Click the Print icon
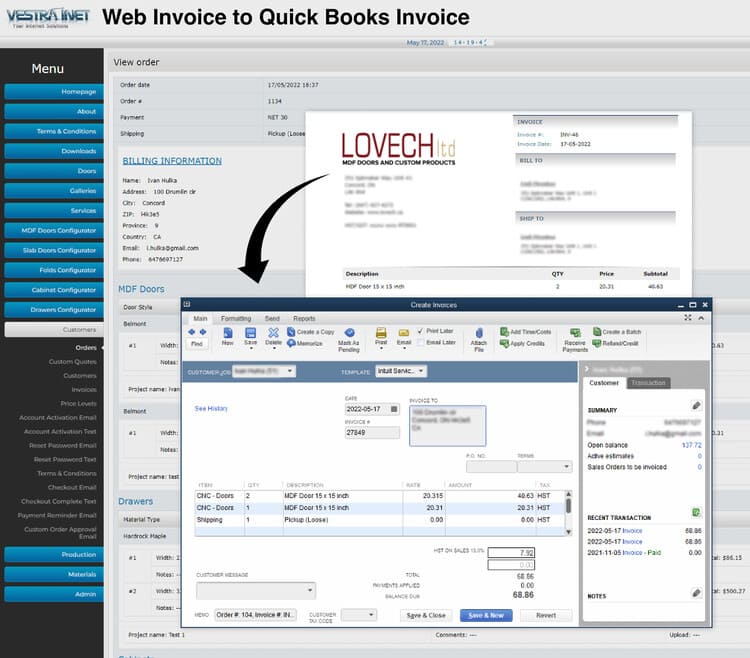This screenshot has height=658, width=750. (x=381, y=332)
